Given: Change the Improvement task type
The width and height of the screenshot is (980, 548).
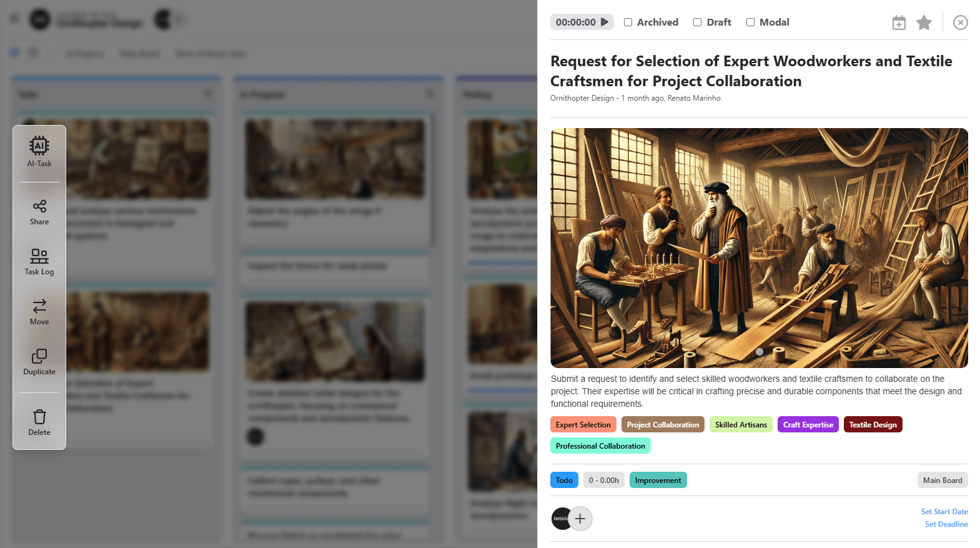Looking at the screenshot, I should point(658,480).
